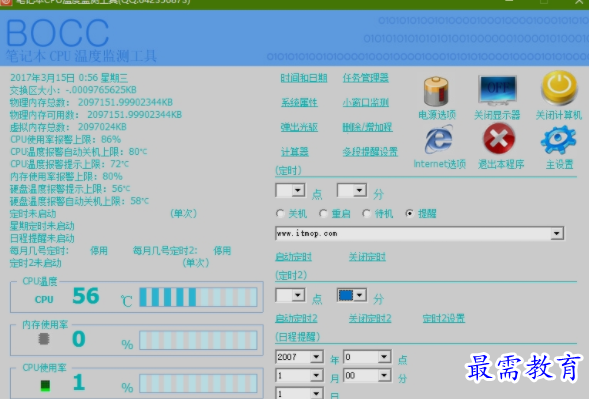The width and height of the screenshot is (589, 399).
Task: Click the 交换区大小 value line
Action: pos(73,90)
